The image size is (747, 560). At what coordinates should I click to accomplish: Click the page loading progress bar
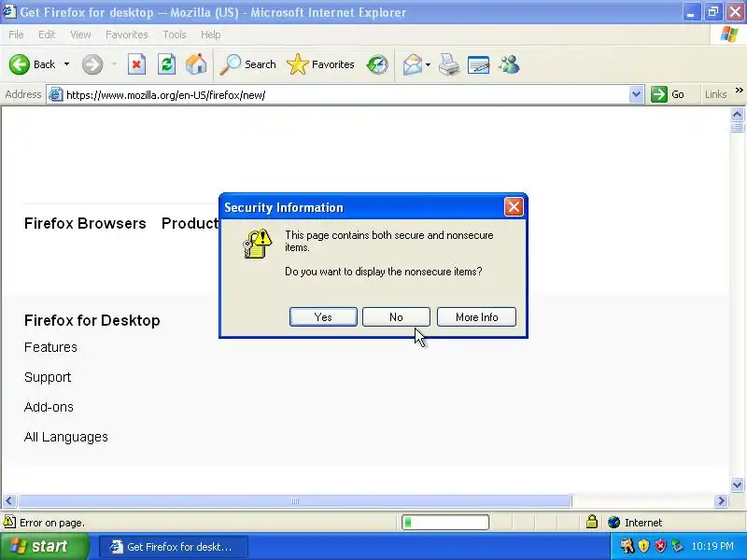[445, 523]
